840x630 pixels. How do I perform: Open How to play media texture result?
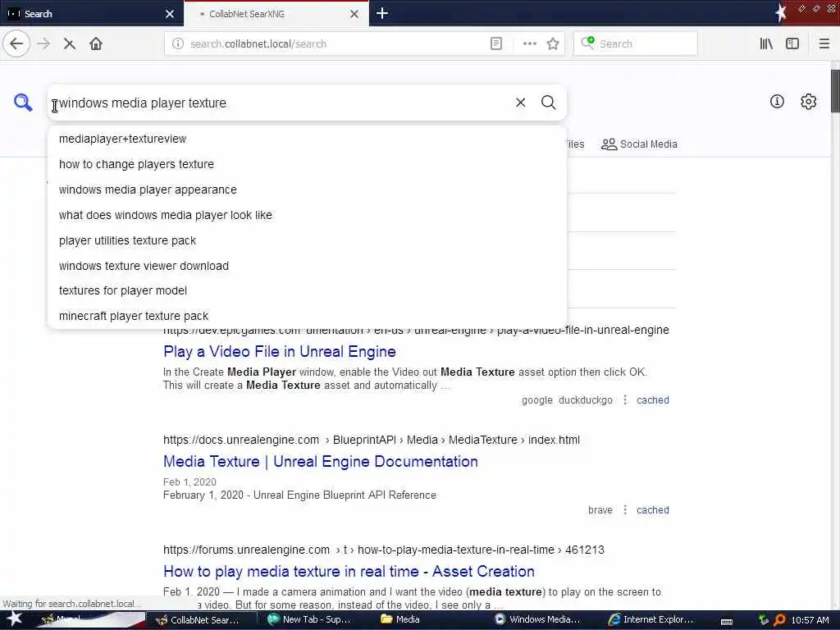click(349, 571)
